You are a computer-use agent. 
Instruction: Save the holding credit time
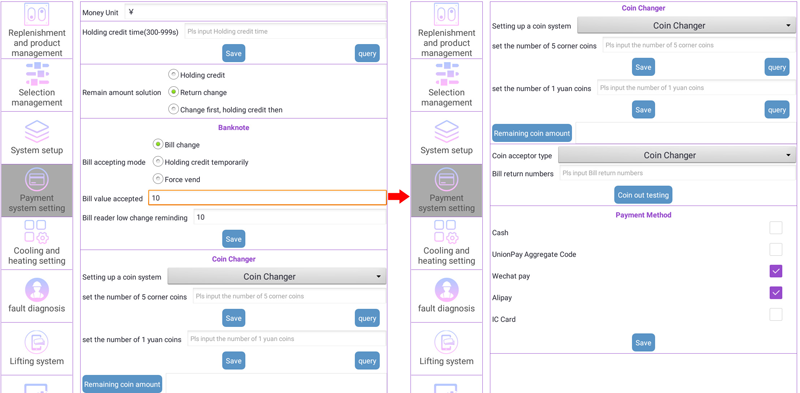233,53
